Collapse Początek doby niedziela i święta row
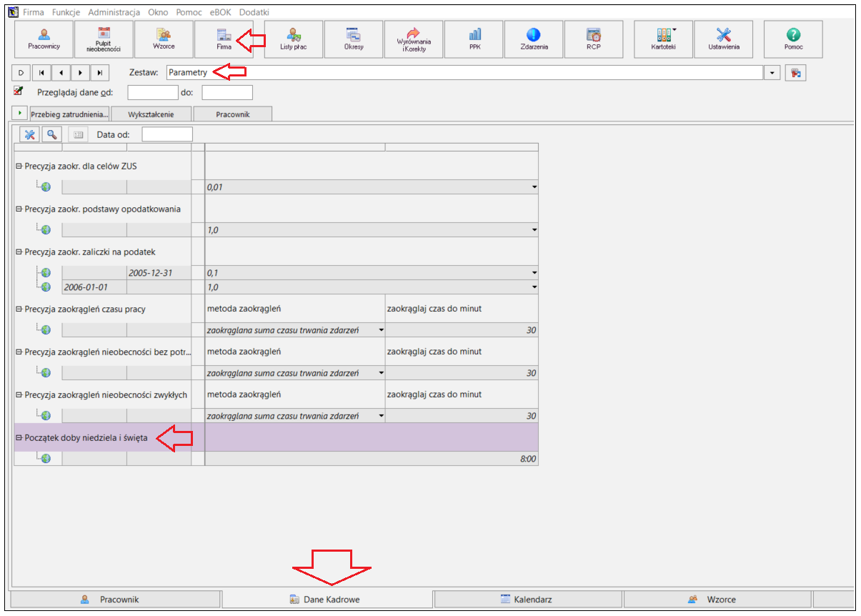The width and height of the screenshot is (861, 616). click(x=19, y=437)
